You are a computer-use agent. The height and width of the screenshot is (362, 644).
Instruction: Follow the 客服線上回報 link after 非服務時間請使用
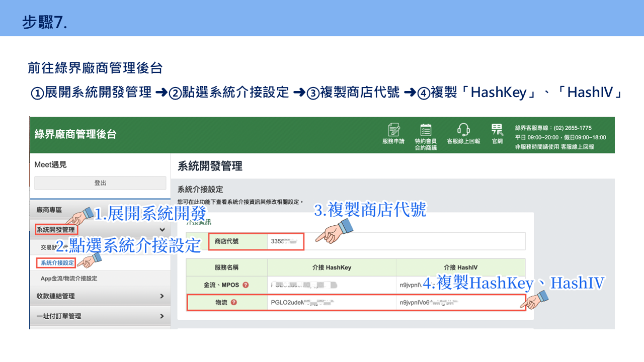(578, 147)
